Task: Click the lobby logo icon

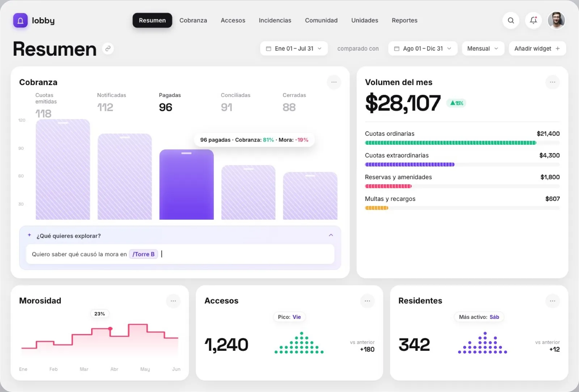Action: [20, 21]
